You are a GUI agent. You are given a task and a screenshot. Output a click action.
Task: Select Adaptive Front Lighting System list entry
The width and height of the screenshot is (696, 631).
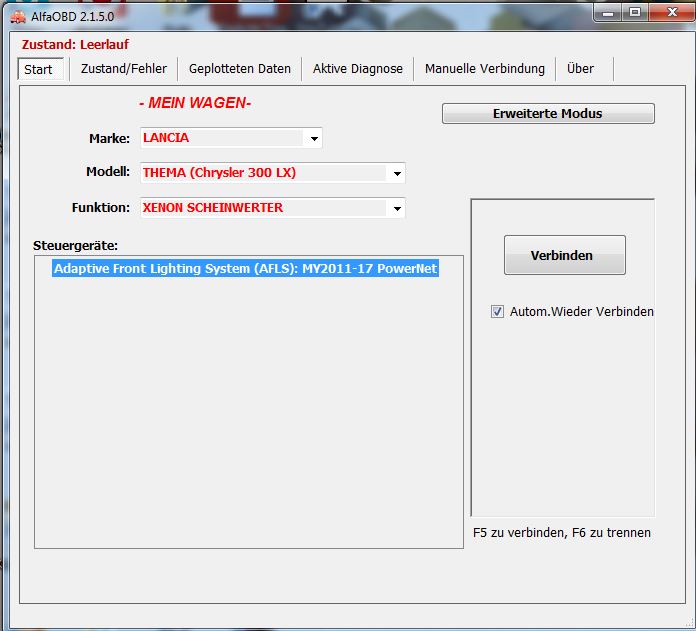tap(245, 268)
